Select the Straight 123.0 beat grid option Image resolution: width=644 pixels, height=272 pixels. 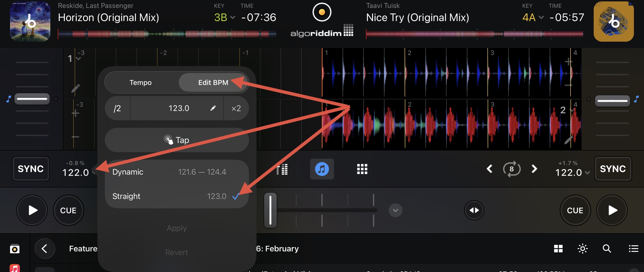click(176, 196)
